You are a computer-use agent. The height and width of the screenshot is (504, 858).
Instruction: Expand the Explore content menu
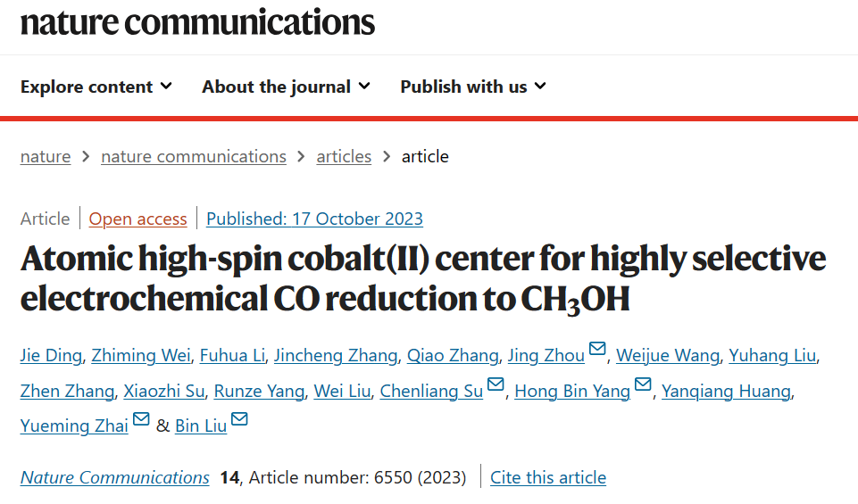(96, 87)
